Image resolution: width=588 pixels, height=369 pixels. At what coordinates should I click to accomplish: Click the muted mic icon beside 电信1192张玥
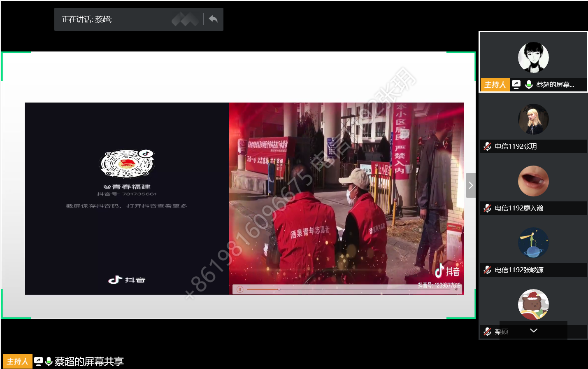point(488,146)
